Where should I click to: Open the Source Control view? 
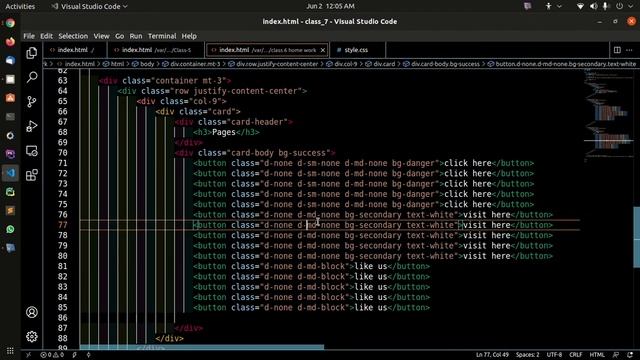point(32,102)
